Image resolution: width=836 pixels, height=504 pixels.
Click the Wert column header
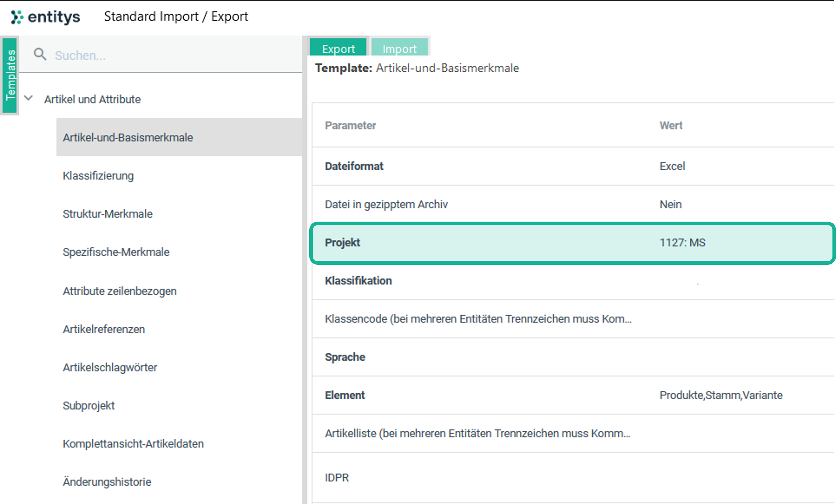click(671, 125)
